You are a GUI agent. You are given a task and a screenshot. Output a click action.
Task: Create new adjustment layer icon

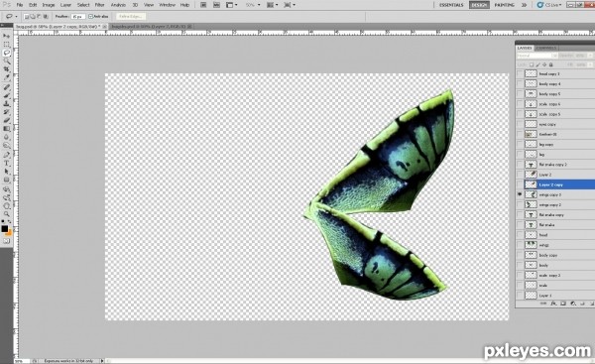coord(573,303)
